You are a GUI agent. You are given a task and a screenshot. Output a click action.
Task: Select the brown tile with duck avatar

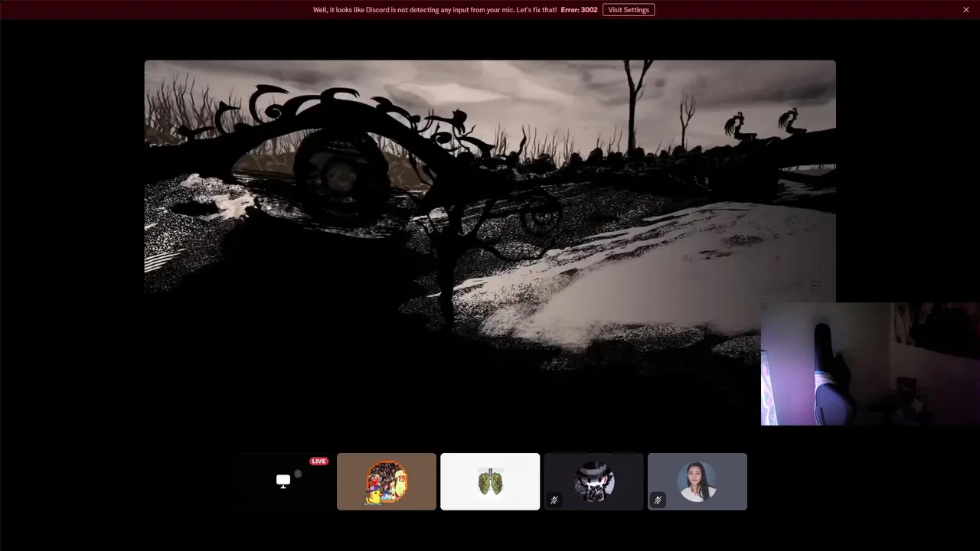387,481
